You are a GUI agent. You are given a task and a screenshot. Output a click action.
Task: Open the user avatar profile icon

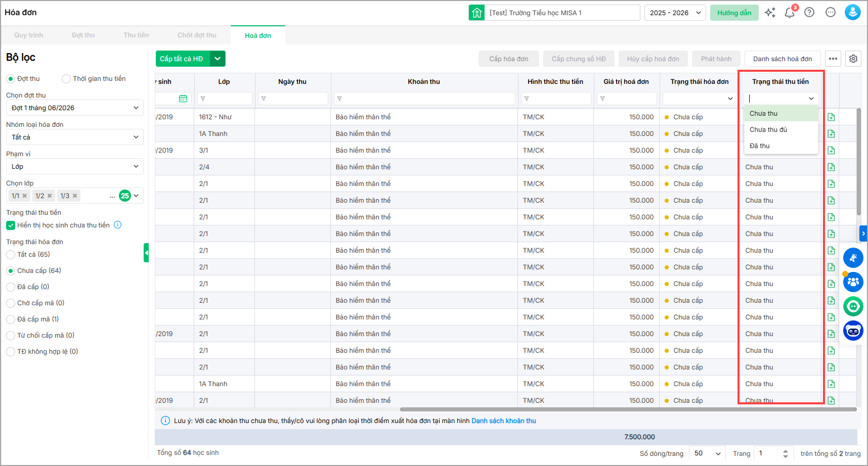pyautogui.click(x=852, y=13)
